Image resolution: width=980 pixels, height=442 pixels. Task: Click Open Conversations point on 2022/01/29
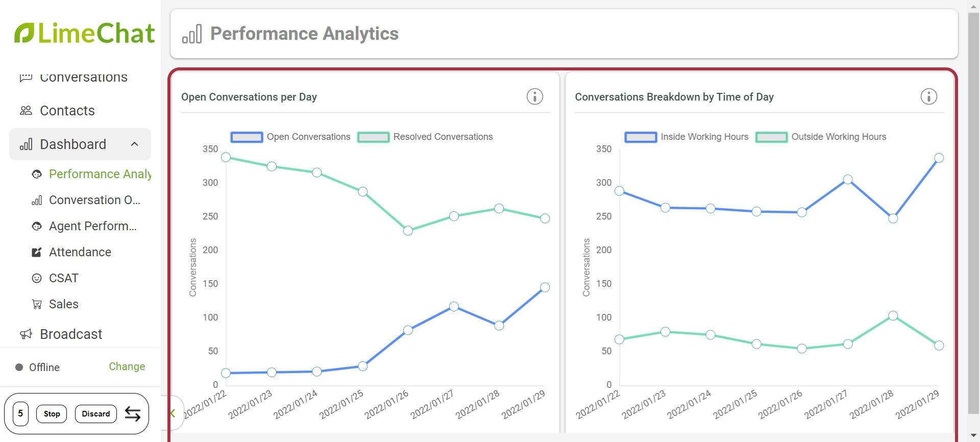pyautogui.click(x=545, y=287)
